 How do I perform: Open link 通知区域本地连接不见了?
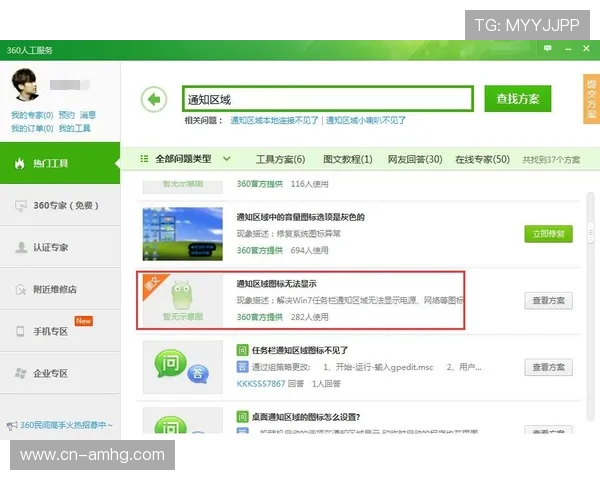point(274,120)
